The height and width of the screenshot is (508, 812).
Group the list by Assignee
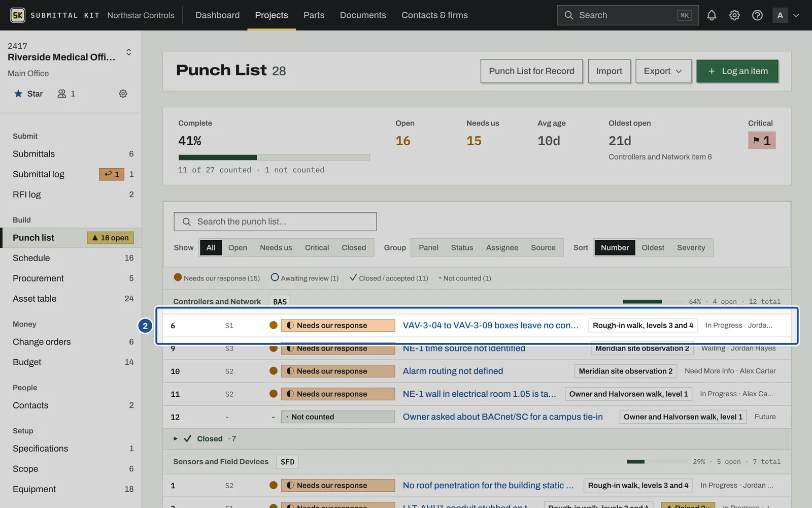coord(502,248)
